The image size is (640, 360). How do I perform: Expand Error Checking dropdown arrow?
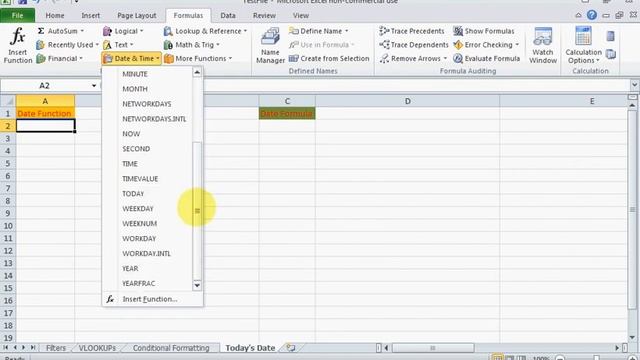pos(517,45)
